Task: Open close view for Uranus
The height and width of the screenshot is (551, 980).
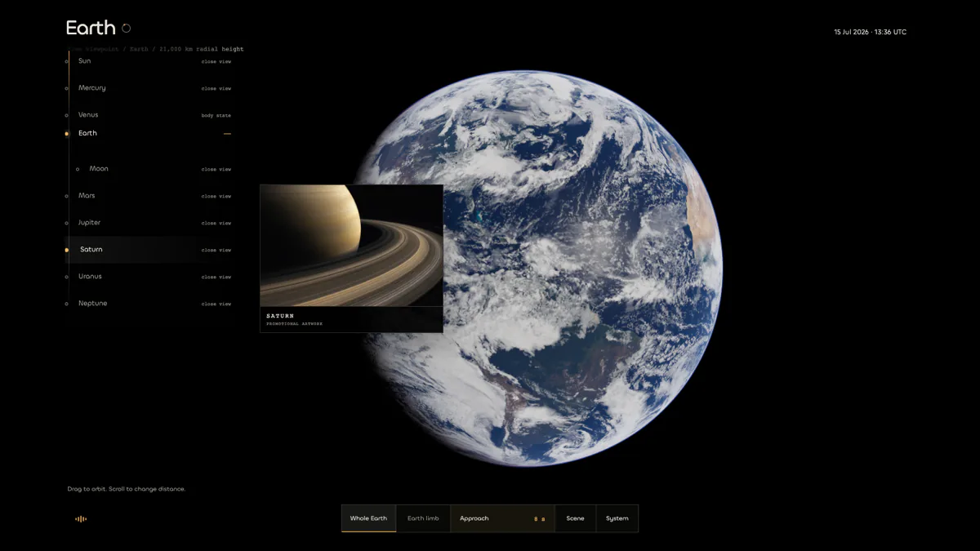Action: (x=216, y=278)
